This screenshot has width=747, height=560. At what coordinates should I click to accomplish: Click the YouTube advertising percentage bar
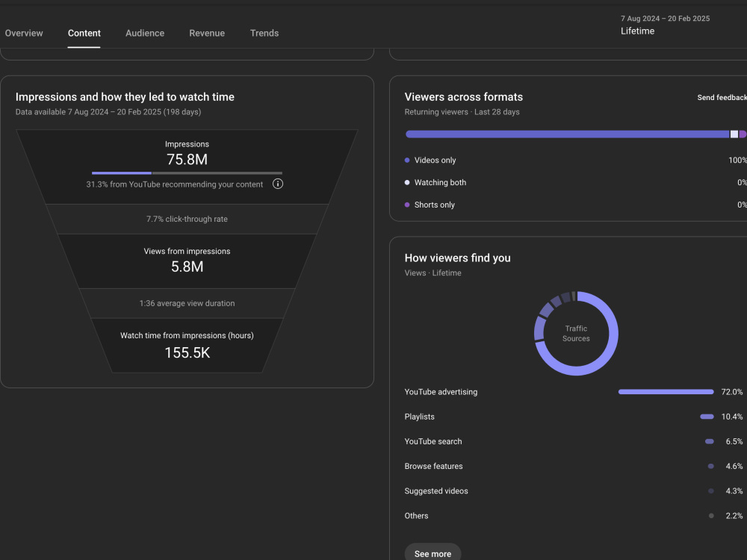tap(666, 392)
